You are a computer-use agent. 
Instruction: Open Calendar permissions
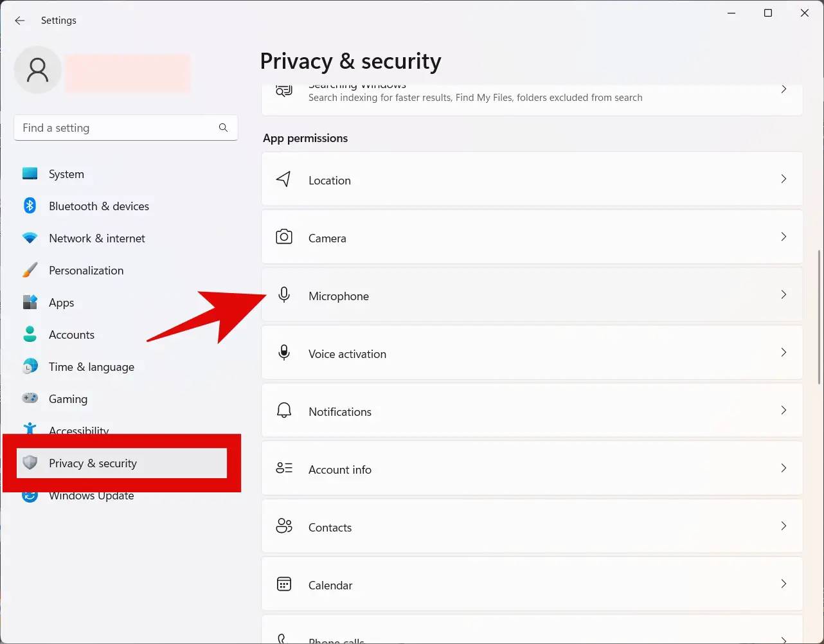tap(532, 584)
